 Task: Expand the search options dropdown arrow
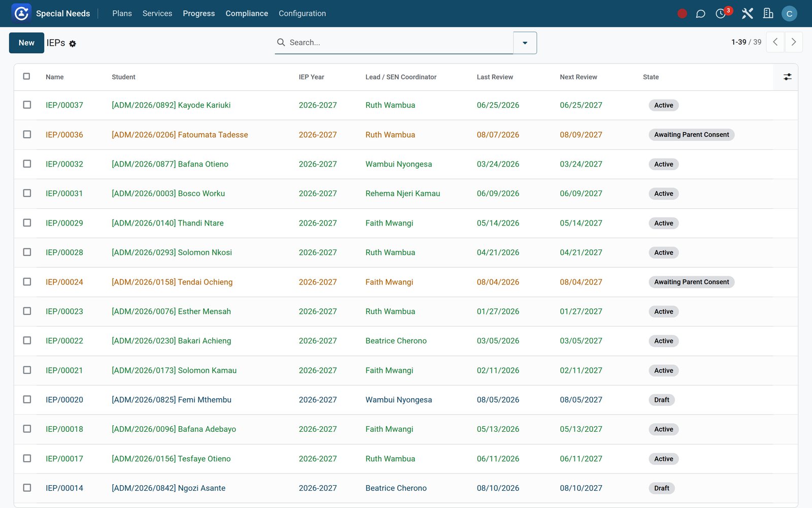pyautogui.click(x=525, y=43)
